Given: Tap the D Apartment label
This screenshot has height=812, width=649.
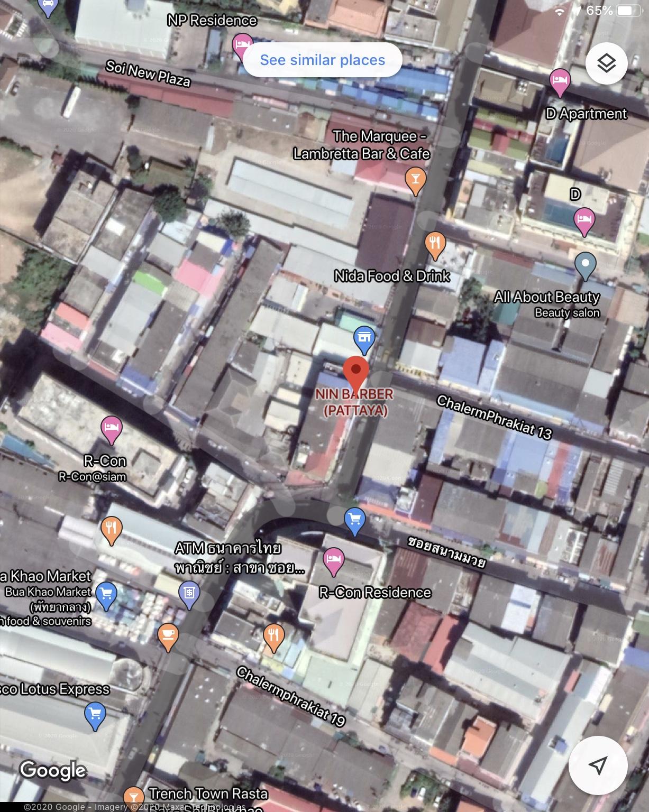Looking at the screenshot, I should [587, 114].
